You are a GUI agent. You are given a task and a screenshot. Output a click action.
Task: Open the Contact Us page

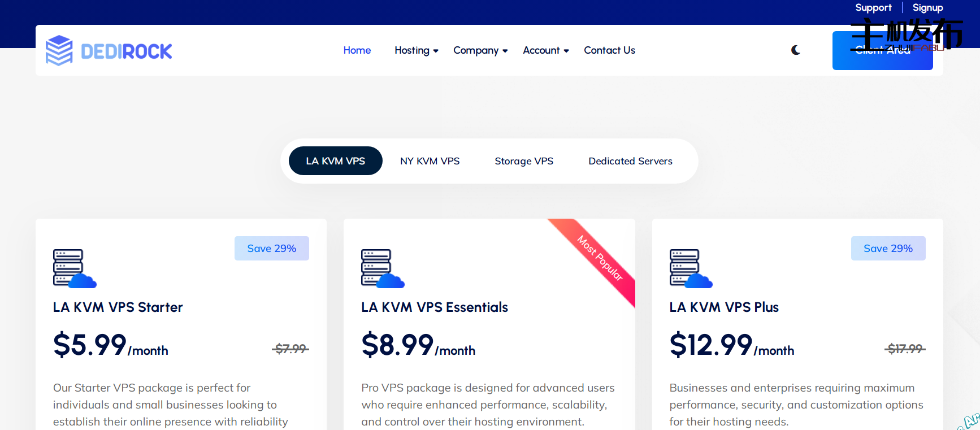pos(609,50)
